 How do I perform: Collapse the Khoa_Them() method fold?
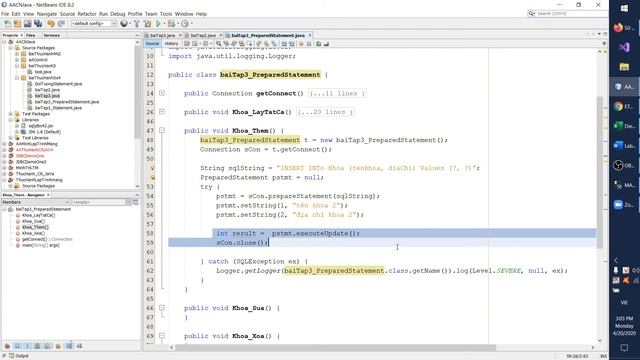162,131
